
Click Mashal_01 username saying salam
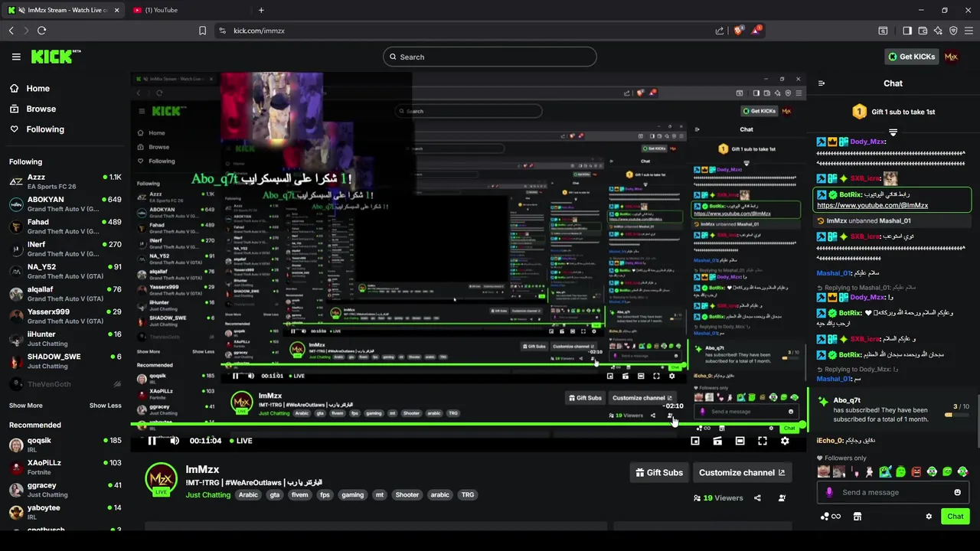coord(833,273)
